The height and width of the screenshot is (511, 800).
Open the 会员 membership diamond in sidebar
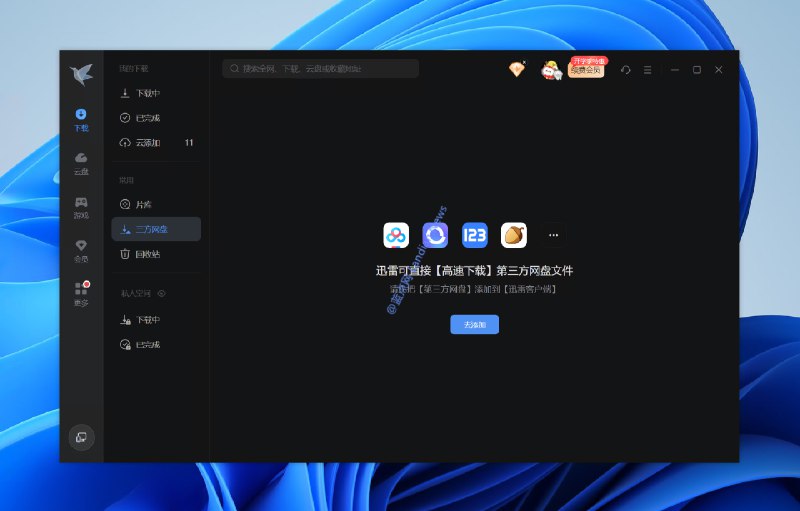click(81, 250)
